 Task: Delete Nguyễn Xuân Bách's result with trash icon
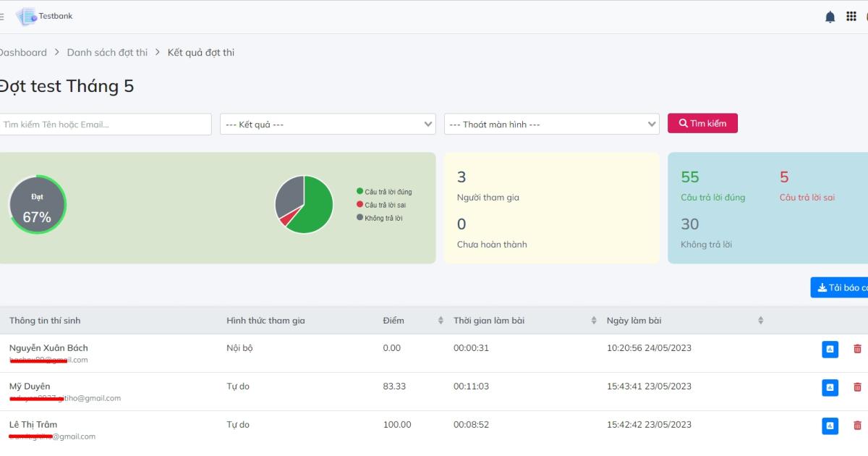click(857, 349)
